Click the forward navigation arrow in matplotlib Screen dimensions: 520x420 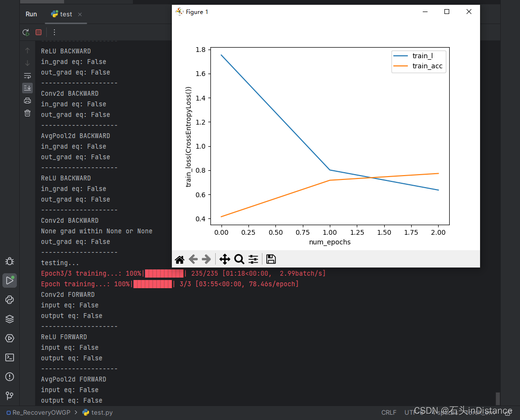coord(207,259)
